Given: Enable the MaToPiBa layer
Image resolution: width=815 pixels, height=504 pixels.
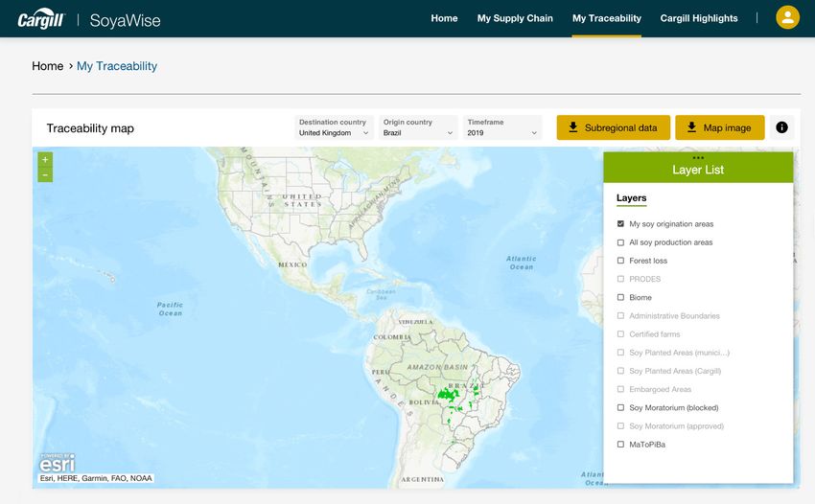Looking at the screenshot, I should 620,445.
